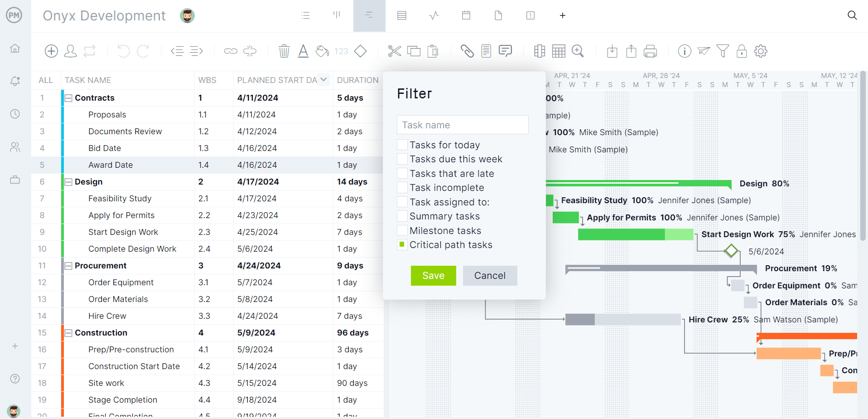The width and height of the screenshot is (868, 419).
Task: Save the filter settings
Action: click(433, 275)
